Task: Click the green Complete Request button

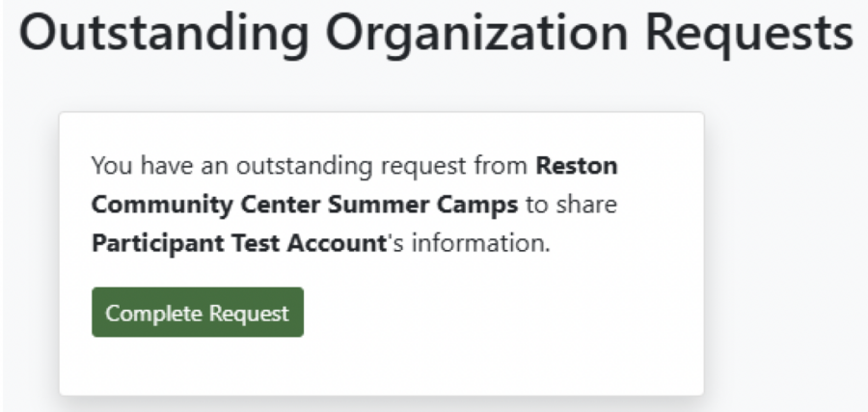Action: click(198, 313)
